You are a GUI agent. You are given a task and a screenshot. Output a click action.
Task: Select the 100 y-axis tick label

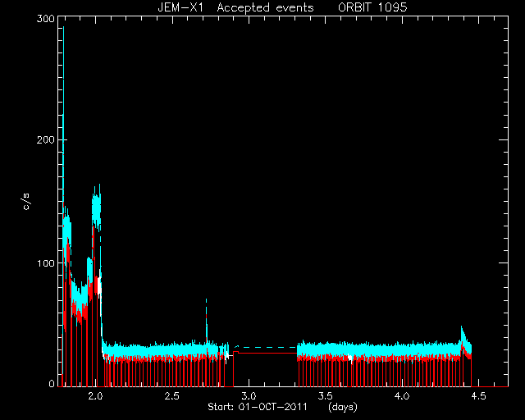pyautogui.click(x=46, y=263)
